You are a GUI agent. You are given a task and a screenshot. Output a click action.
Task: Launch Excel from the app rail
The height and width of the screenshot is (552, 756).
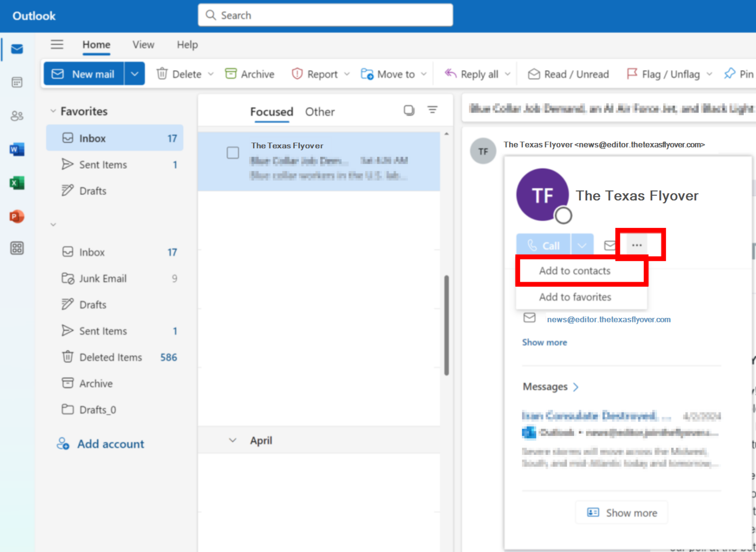point(17,182)
